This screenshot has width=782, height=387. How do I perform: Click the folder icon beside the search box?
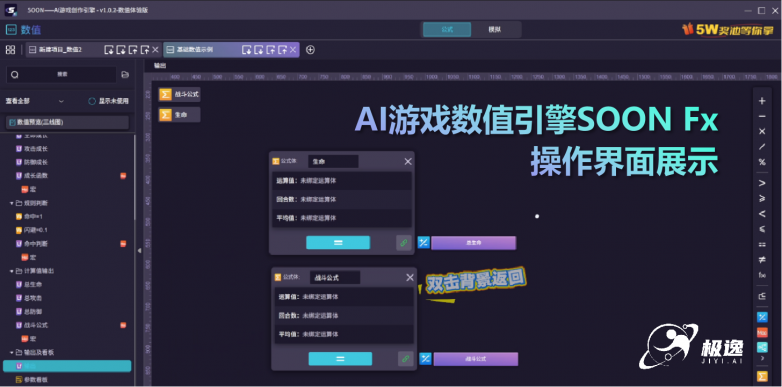pyautogui.click(x=125, y=74)
